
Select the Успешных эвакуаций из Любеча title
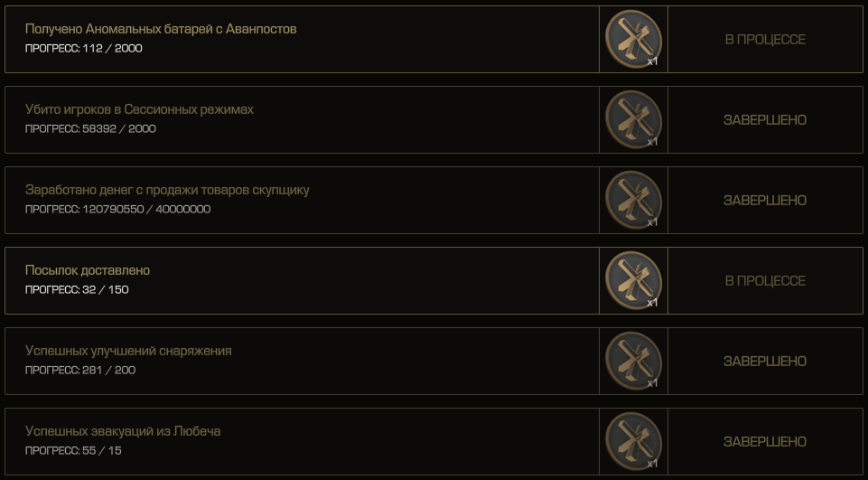click(123, 431)
